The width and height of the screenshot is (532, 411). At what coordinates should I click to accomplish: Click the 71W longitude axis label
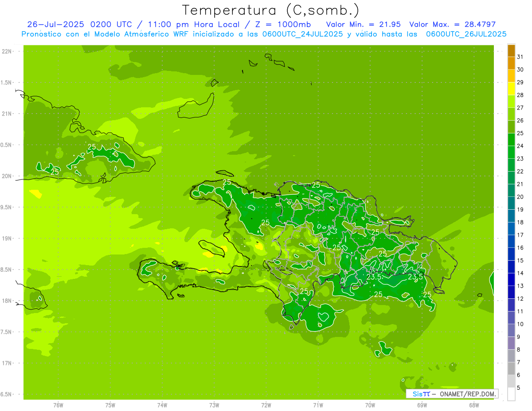coord(318,405)
